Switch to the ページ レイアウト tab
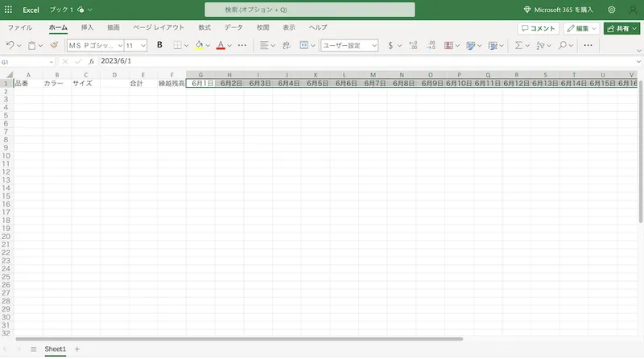 [158, 27]
